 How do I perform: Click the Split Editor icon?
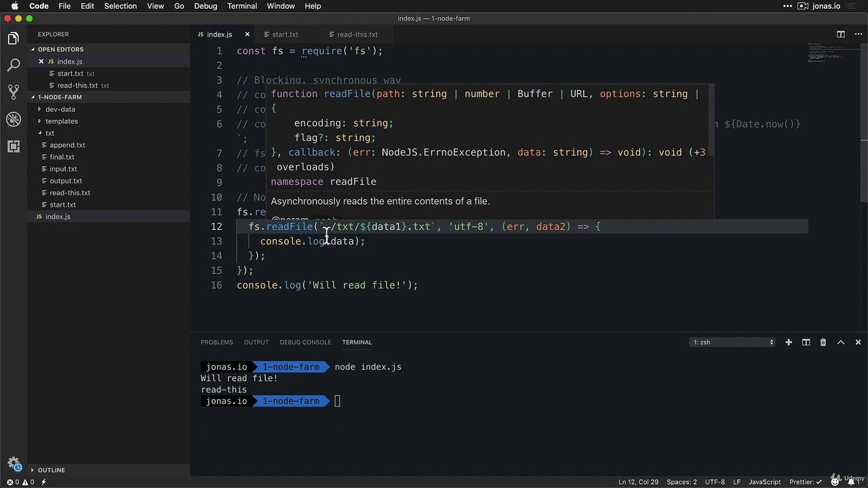tap(840, 34)
